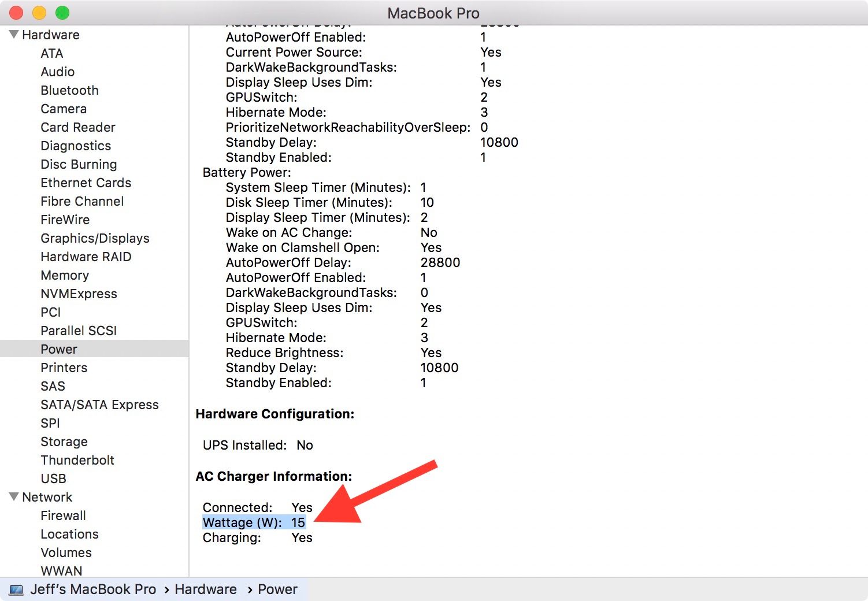Select Diagnostics in the sidebar
The height and width of the screenshot is (601, 868).
(x=76, y=146)
